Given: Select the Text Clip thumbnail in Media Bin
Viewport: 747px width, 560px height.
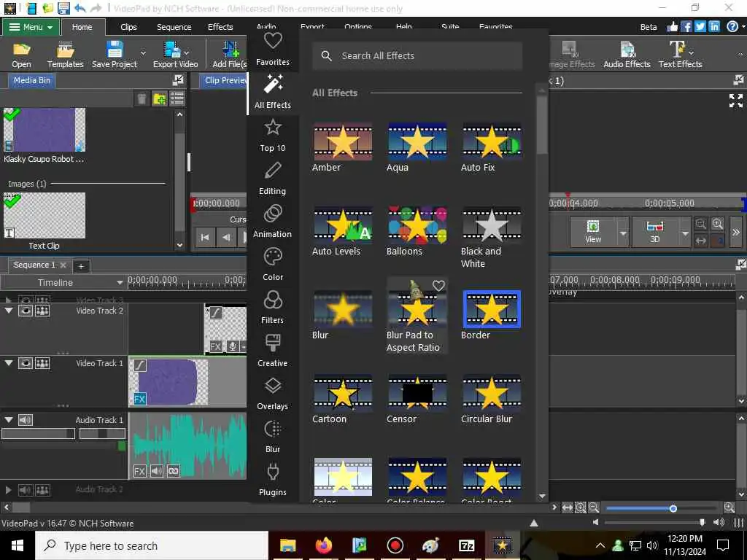Looking at the screenshot, I should pyautogui.click(x=44, y=215).
